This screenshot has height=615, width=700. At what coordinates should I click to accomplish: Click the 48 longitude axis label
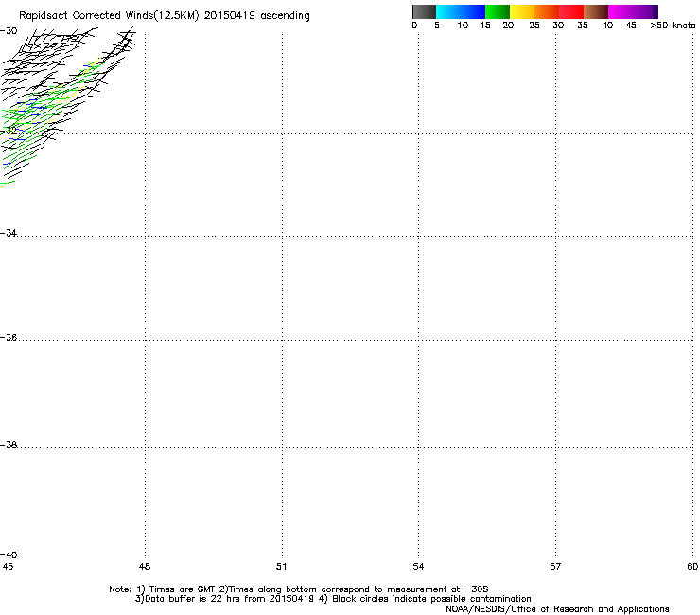click(x=145, y=567)
